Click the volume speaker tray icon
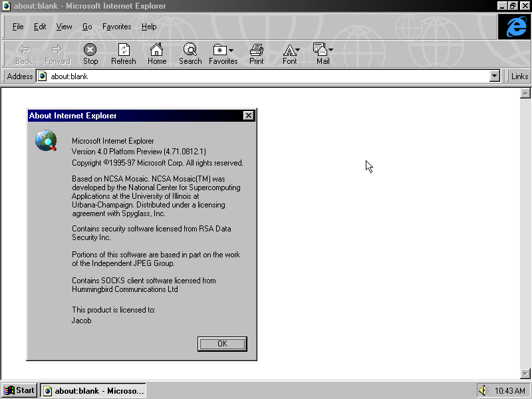532x399 pixels. pos(483,390)
